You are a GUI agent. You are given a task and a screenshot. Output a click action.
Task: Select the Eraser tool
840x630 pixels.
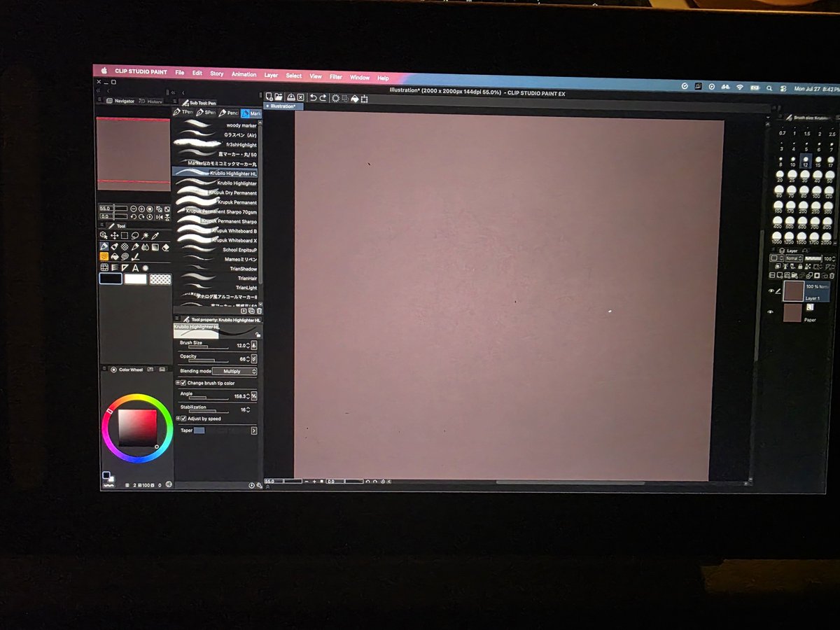click(x=165, y=247)
